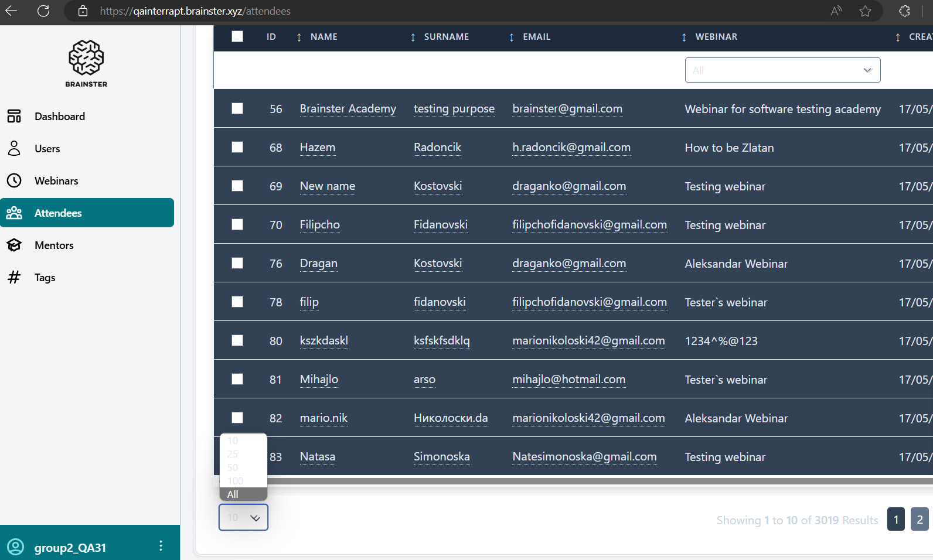933x560 pixels.
Task: Click the browser refresh icon
Action: click(43, 11)
